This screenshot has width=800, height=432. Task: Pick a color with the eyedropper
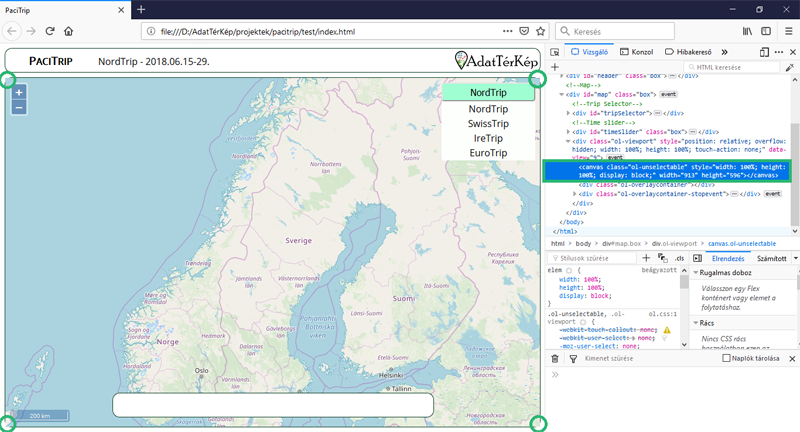tap(790, 67)
